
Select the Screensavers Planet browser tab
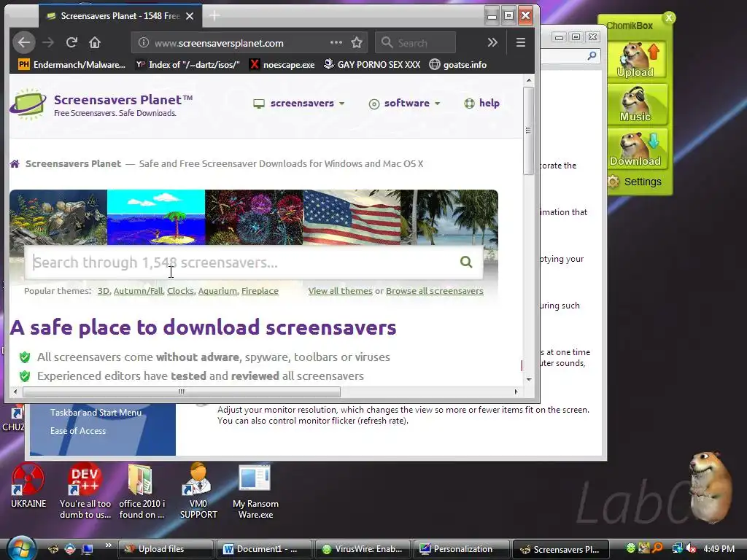pos(120,16)
